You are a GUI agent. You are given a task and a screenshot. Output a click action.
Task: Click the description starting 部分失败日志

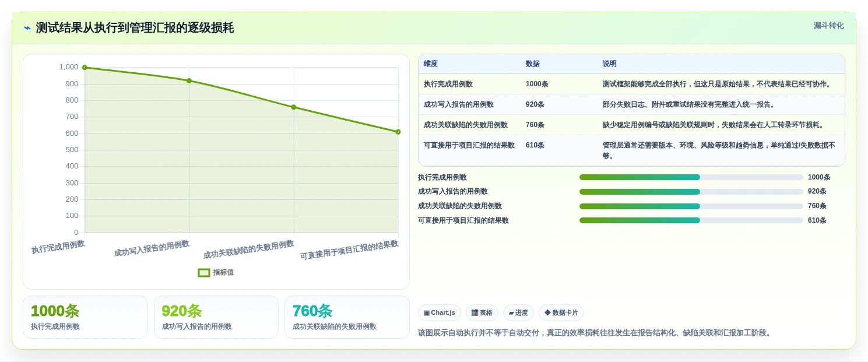pos(688,104)
